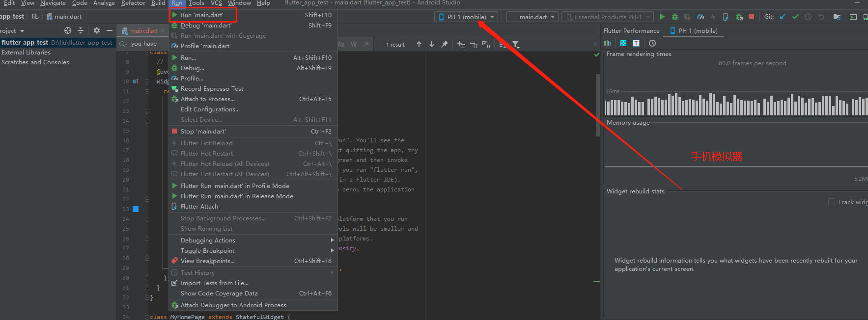
Task: Open the main.dart run configuration dropdown
Action: coord(532,17)
